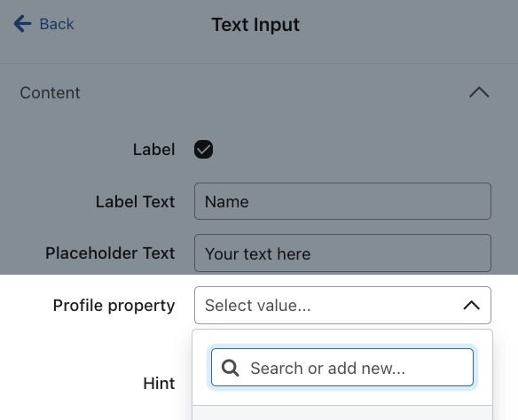
Task: Click the 'Label' field caption
Action: pyautogui.click(x=153, y=150)
